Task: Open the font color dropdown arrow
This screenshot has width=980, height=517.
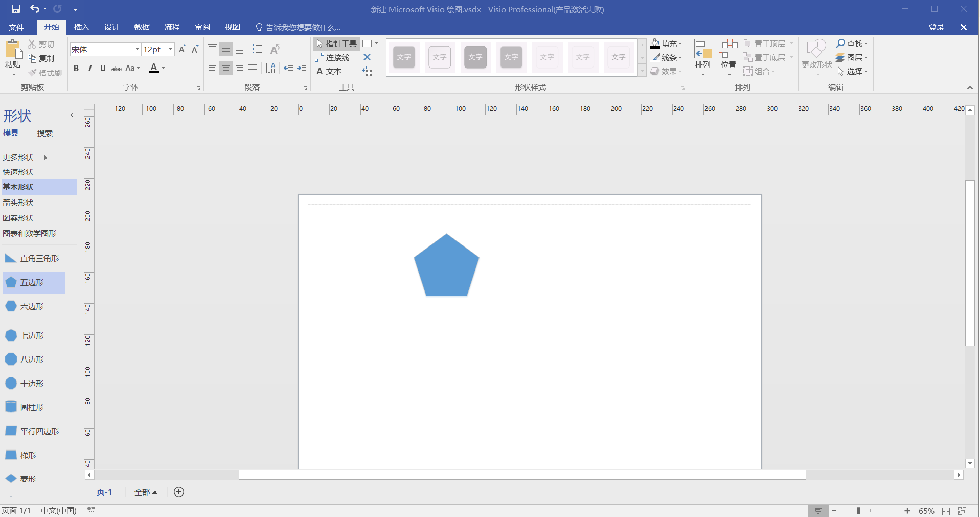Action: [x=164, y=68]
